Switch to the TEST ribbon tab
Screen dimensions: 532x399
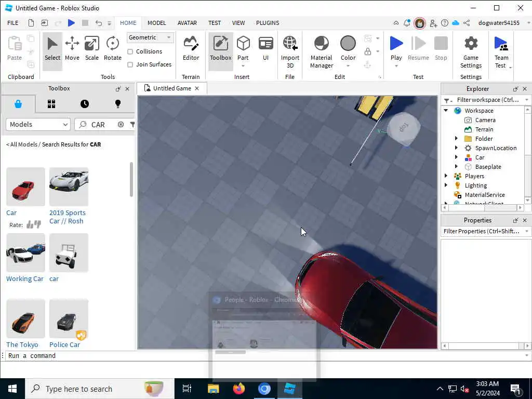tap(215, 23)
